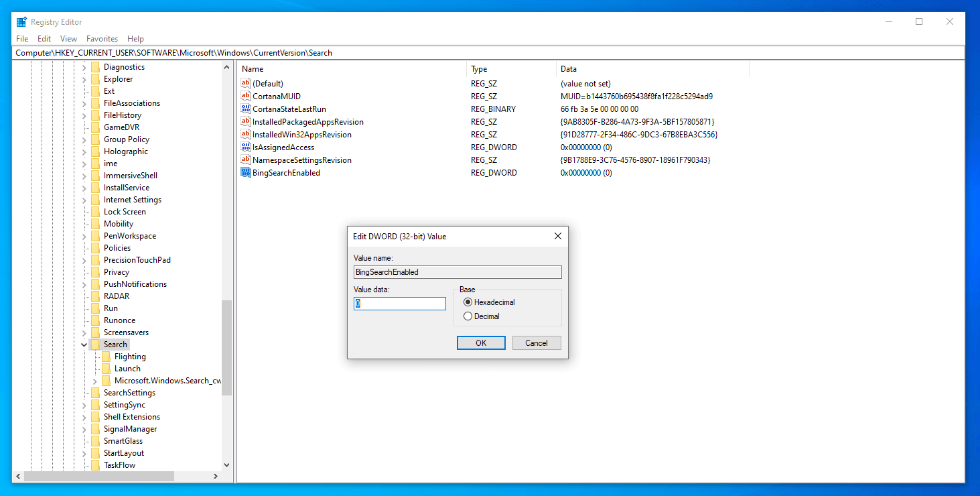
Task: Select the PushNotifications tree key
Action: click(135, 284)
